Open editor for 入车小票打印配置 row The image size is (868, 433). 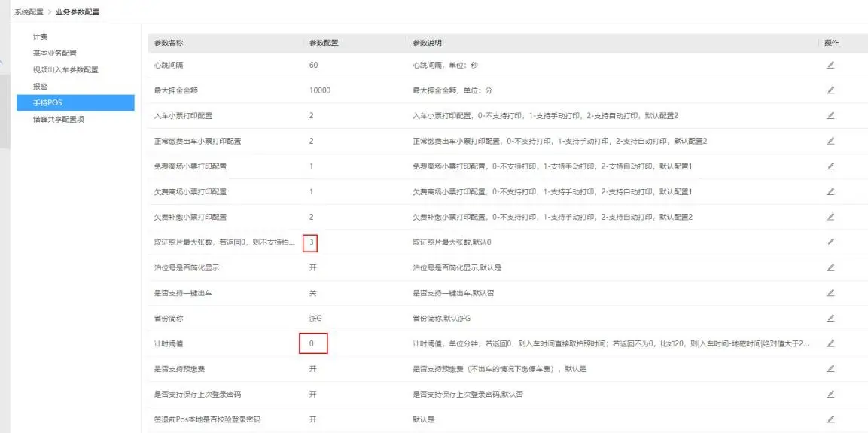click(830, 116)
